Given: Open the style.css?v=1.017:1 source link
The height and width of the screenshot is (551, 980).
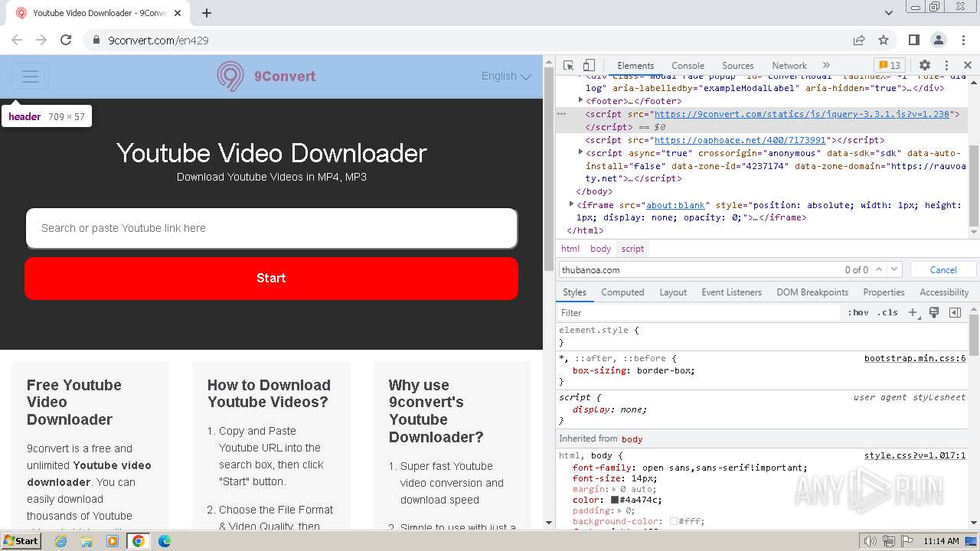Looking at the screenshot, I should coord(915,455).
